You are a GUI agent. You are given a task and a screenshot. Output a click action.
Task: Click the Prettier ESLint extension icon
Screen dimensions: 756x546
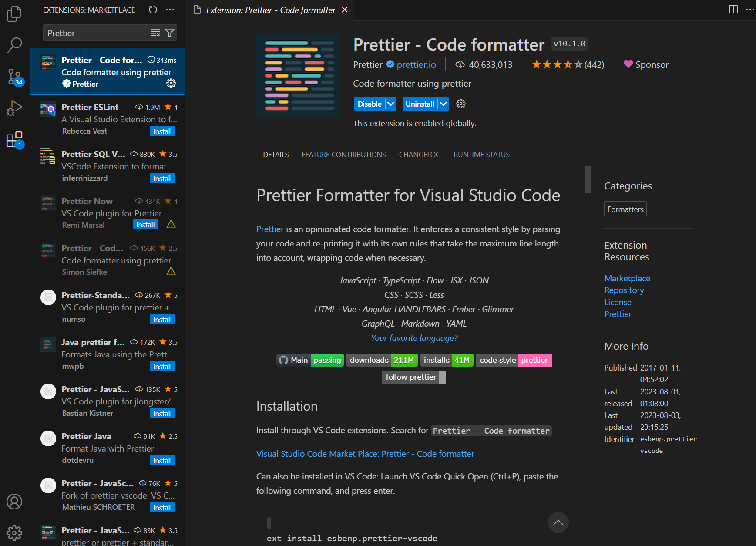click(x=48, y=109)
